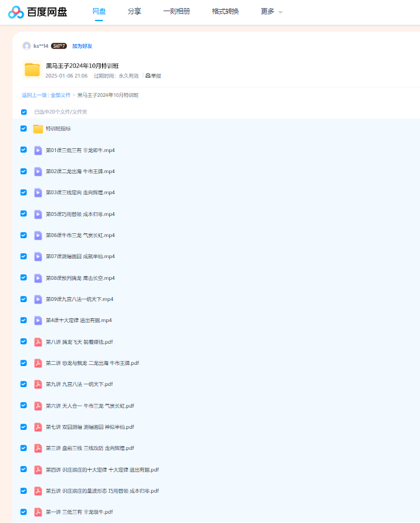
Task: Open file name 第08课 mp4
Action: 80,278
